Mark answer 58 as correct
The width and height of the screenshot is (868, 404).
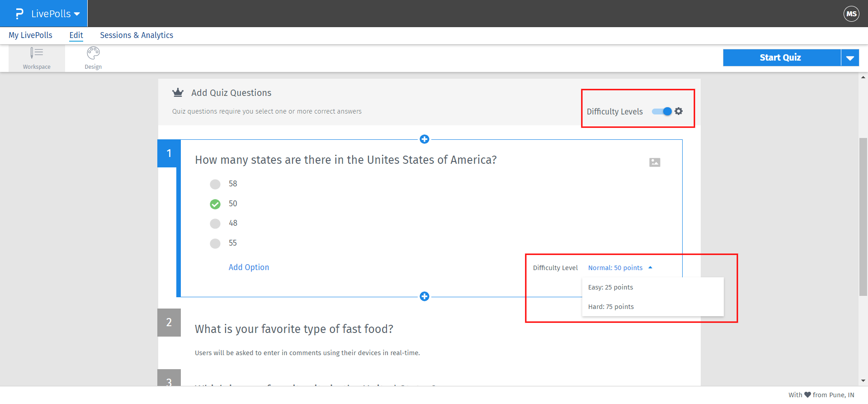[215, 184]
